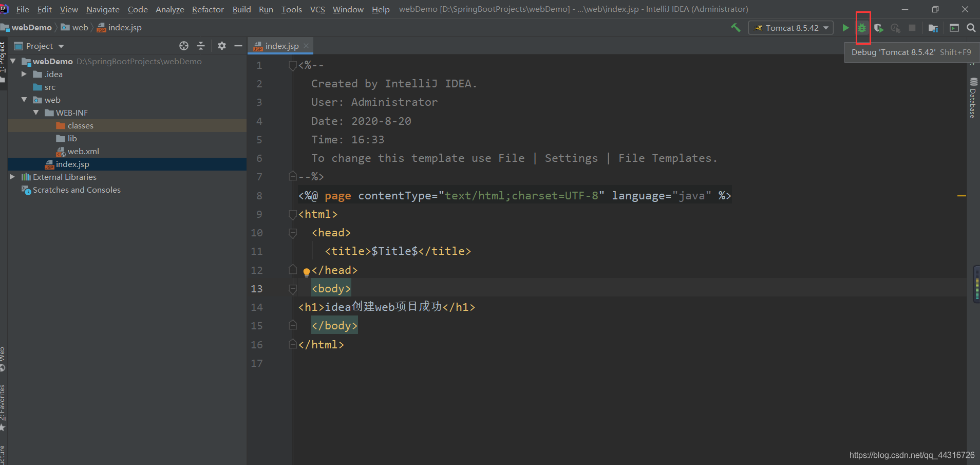Open the File menu
The image size is (980, 465).
tap(23, 9)
